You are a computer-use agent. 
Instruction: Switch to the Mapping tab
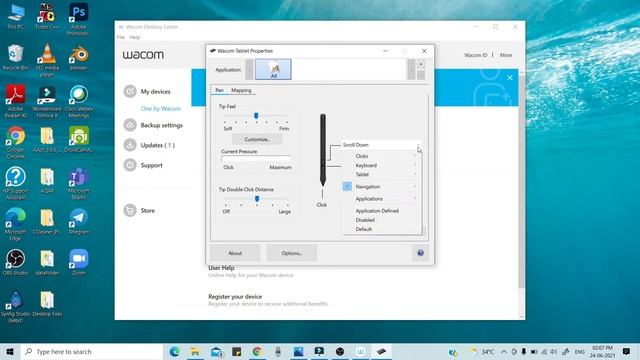point(241,90)
